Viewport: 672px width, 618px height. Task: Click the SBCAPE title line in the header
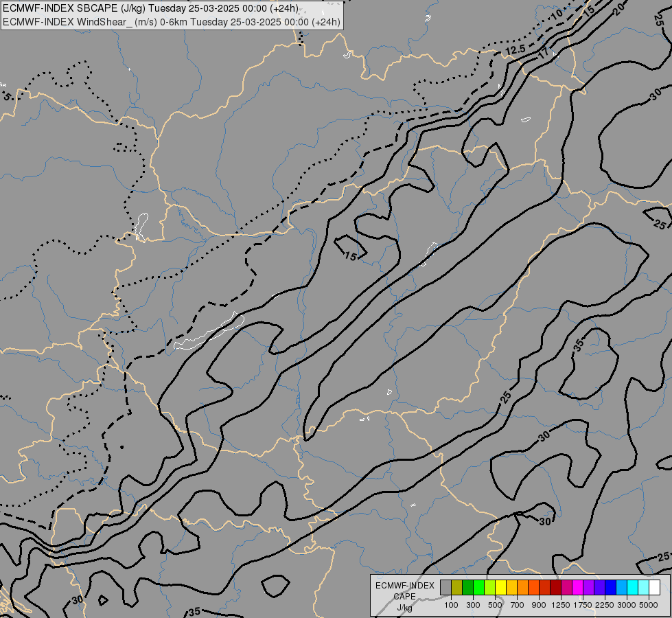(150, 8)
